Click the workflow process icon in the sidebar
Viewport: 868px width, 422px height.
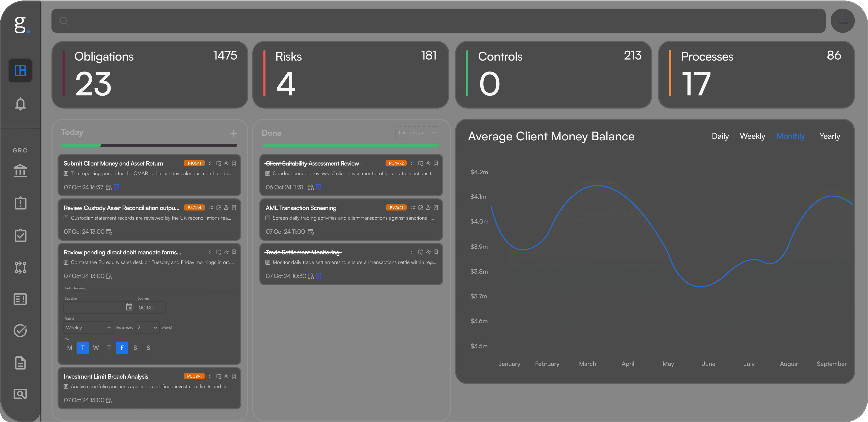[20, 267]
